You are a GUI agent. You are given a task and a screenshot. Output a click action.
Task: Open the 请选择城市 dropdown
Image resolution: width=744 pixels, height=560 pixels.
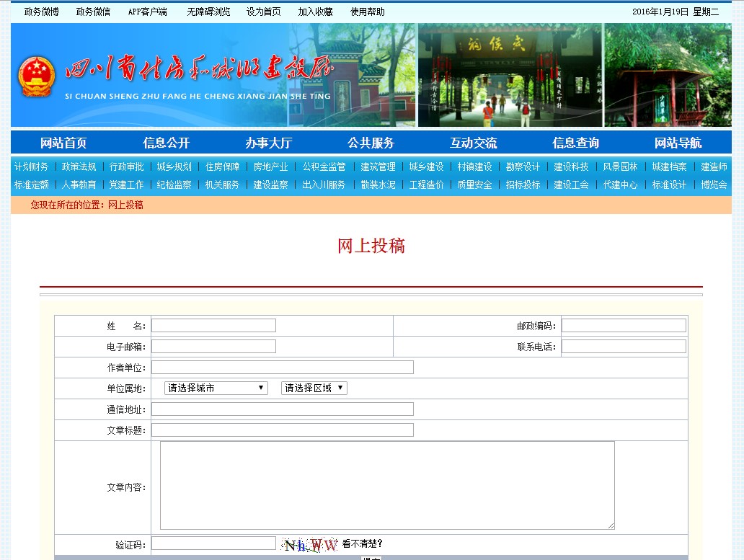[216, 388]
